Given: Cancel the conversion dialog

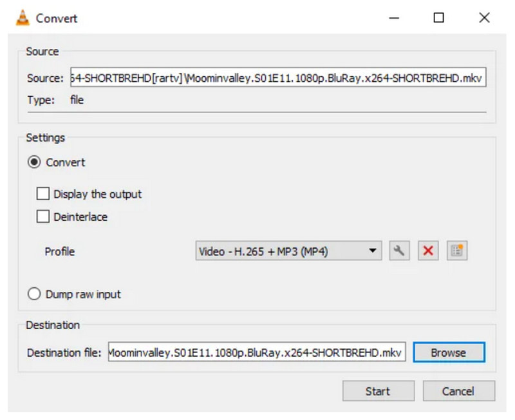Looking at the screenshot, I should pos(458,391).
